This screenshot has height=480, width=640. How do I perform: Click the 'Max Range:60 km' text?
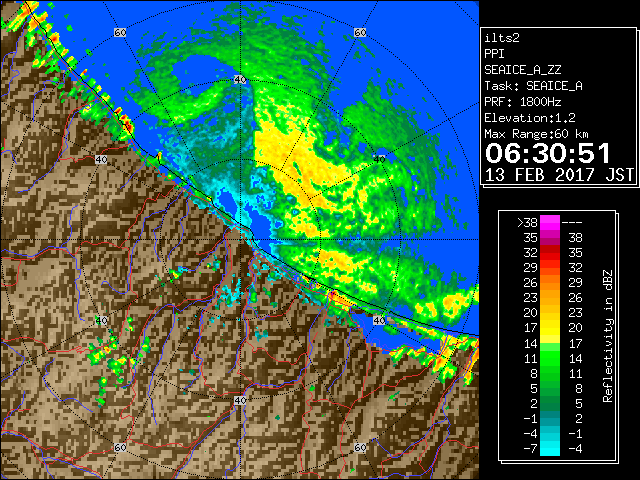tap(536, 134)
